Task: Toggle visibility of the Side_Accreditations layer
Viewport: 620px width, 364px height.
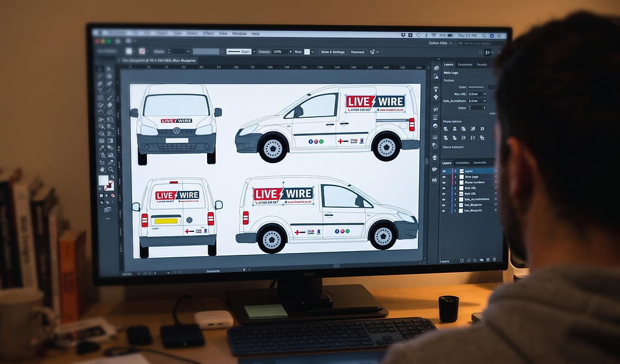Action: coord(444,199)
